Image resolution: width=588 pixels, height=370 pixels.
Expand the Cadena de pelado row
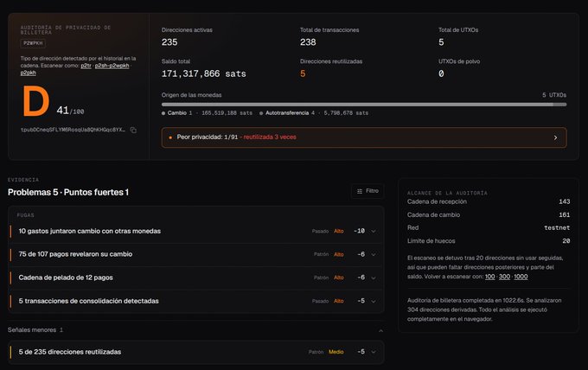click(x=374, y=277)
